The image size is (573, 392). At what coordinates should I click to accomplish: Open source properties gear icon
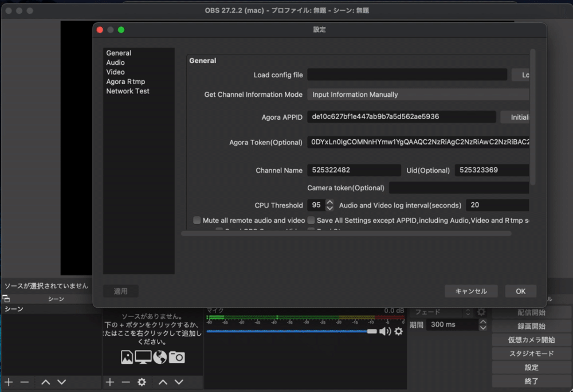point(142,382)
